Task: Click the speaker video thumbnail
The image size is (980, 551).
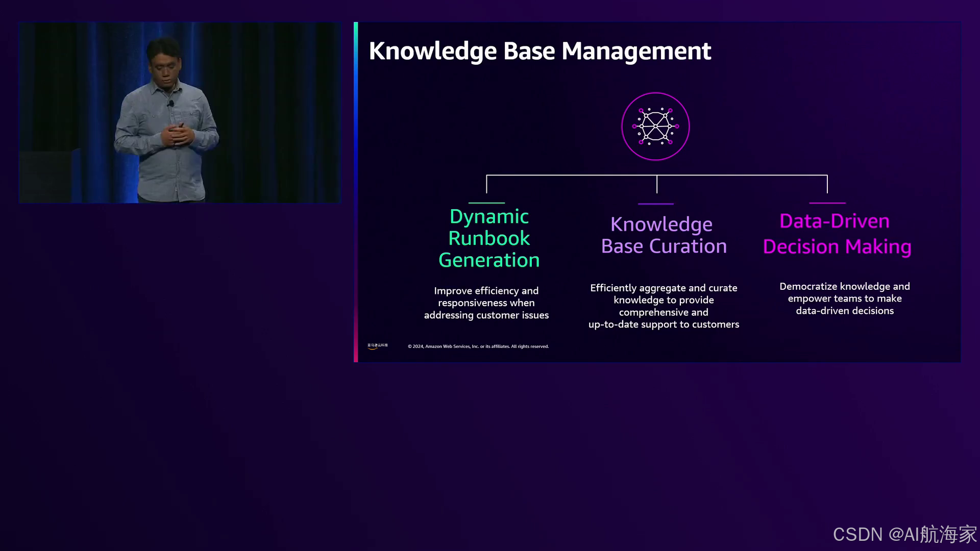Action: pos(180,112)
